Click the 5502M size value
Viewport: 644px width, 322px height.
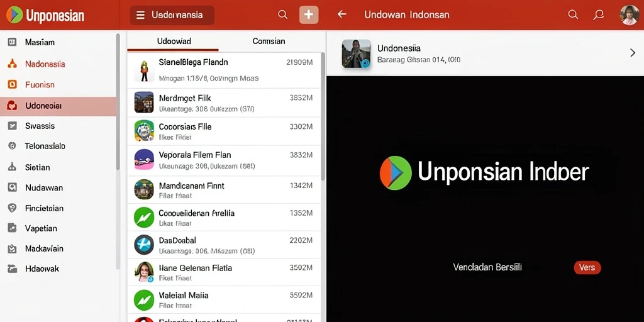[x=301, y=295]
